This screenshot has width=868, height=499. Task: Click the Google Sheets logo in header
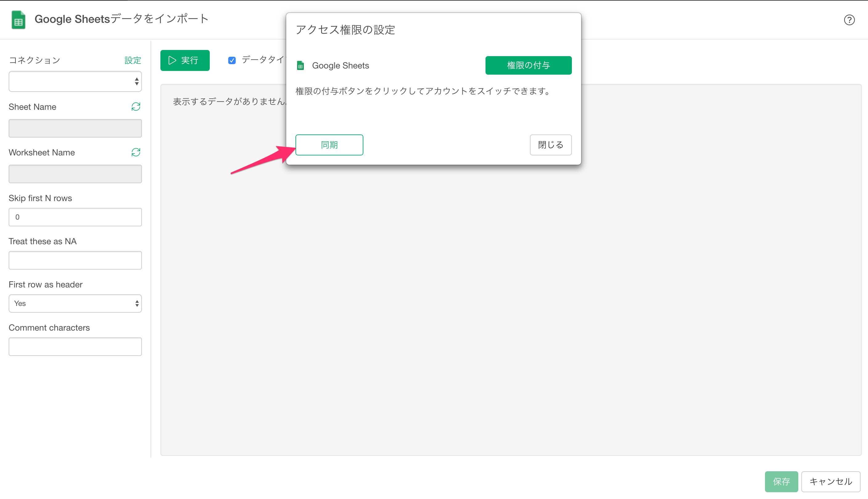pyautogui.click(x=19, y=19)
